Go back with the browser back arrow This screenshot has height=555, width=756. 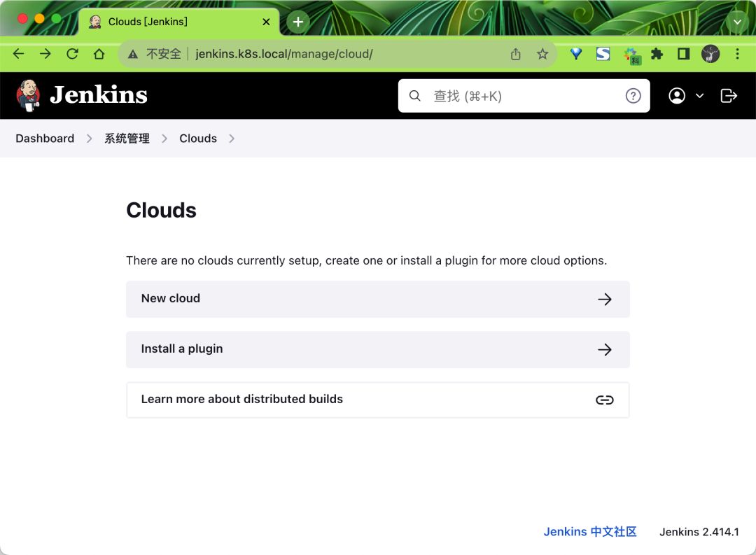[18, 54]
